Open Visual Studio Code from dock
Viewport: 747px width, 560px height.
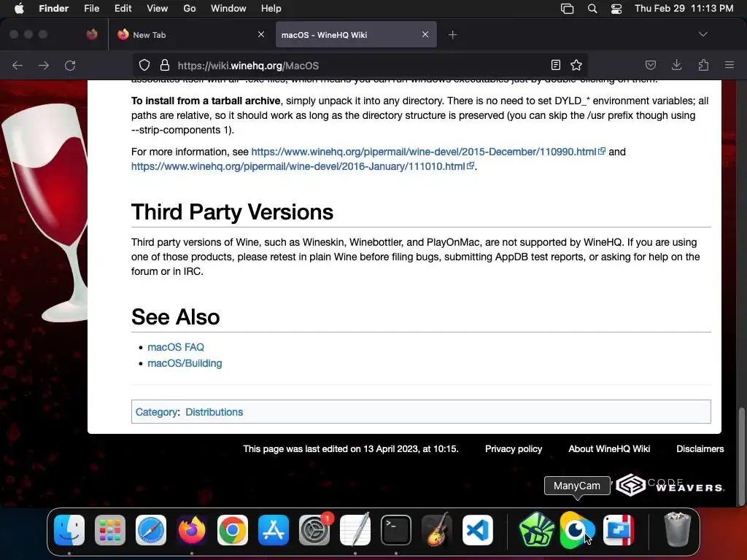pos(478,530)
